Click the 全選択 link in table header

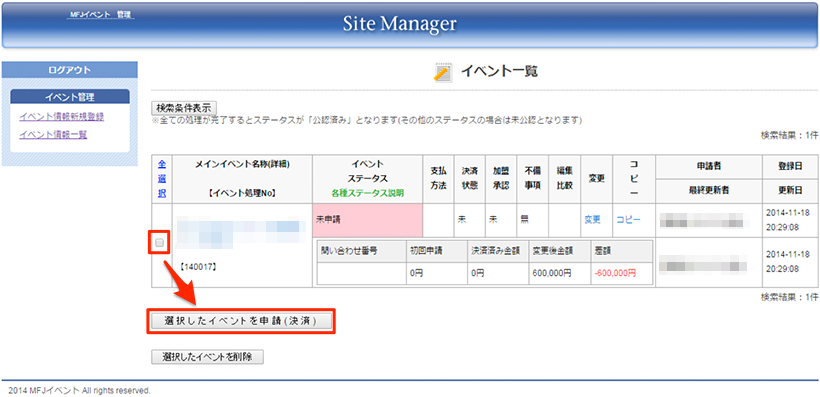(x=162, y=178)
